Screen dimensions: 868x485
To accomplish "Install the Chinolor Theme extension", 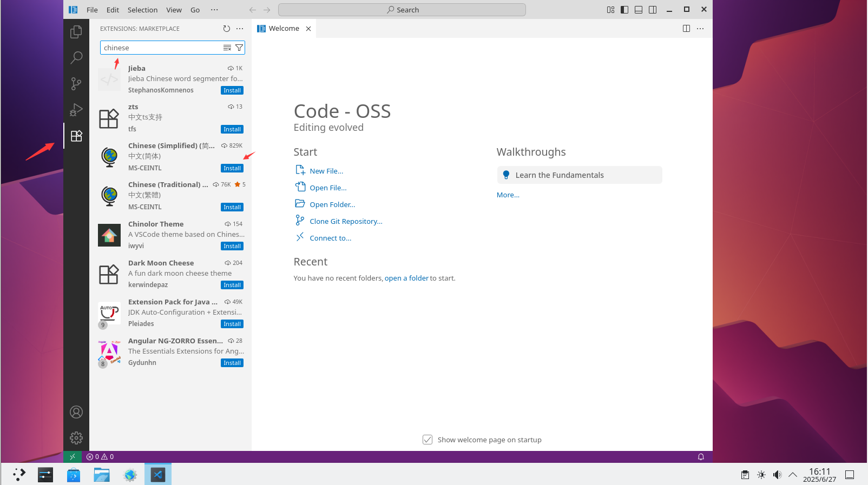I will point(232,246).
